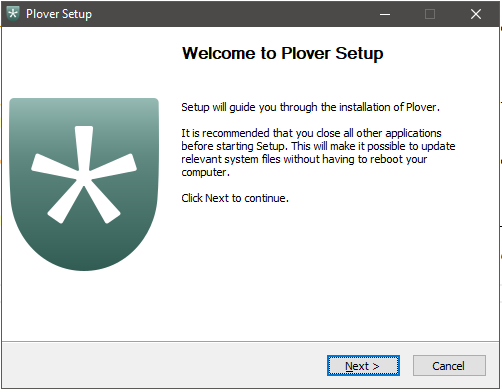This screenshot has width=502, height=392.
Task: Click the 'Plover Setup' title bar text
Action: 59,14
